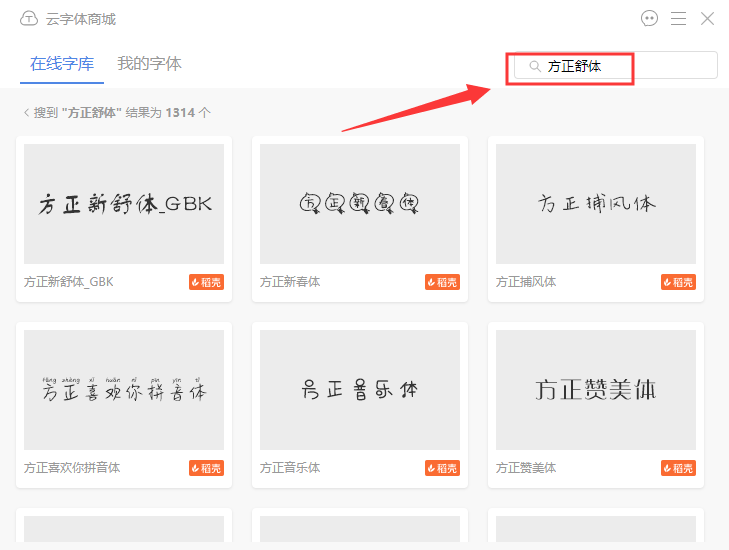Screen dimensions: 729x550
Task: Click the 稻壳 badge on 方正赞美体
Action: click(678, 468)
